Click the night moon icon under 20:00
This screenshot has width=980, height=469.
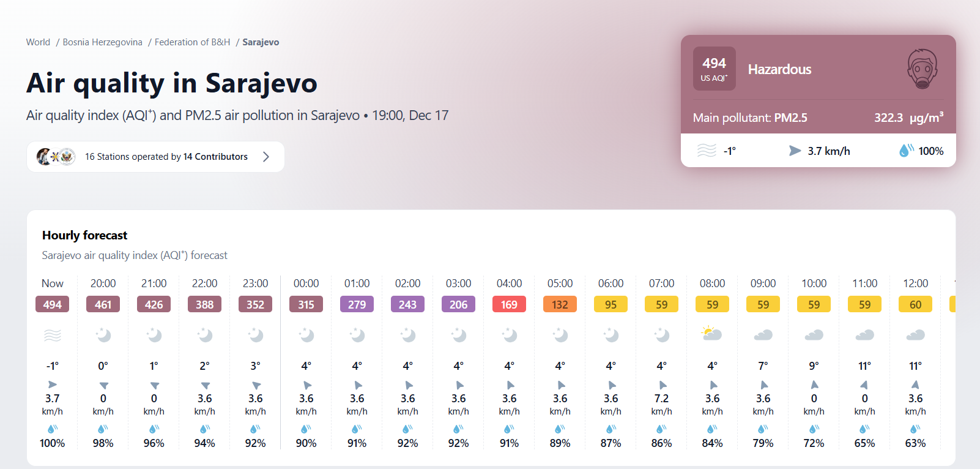click(x=103, y=335)
